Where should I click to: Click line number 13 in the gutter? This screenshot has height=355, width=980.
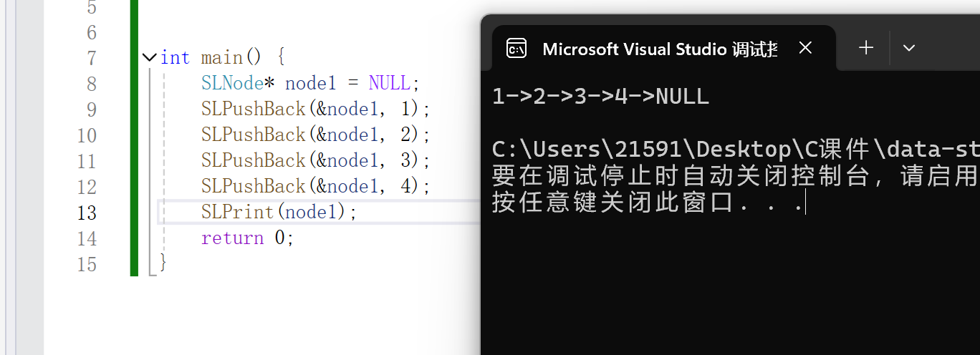(x=87, y=213)
